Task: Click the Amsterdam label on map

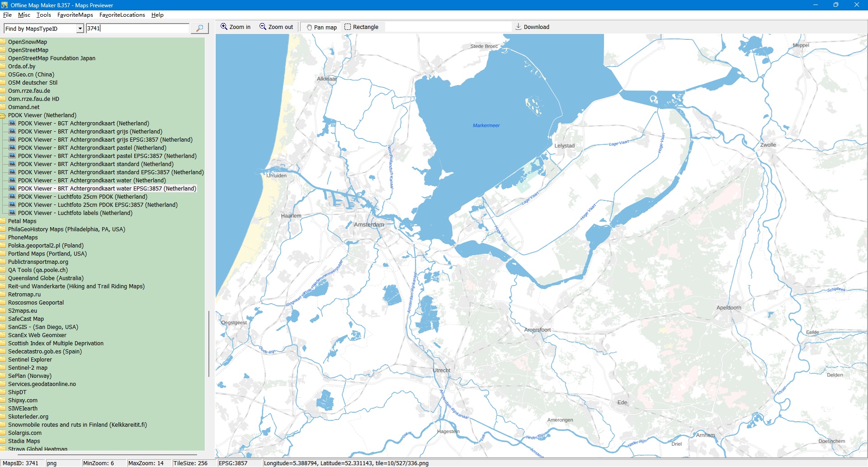Action: click(369, 225)
